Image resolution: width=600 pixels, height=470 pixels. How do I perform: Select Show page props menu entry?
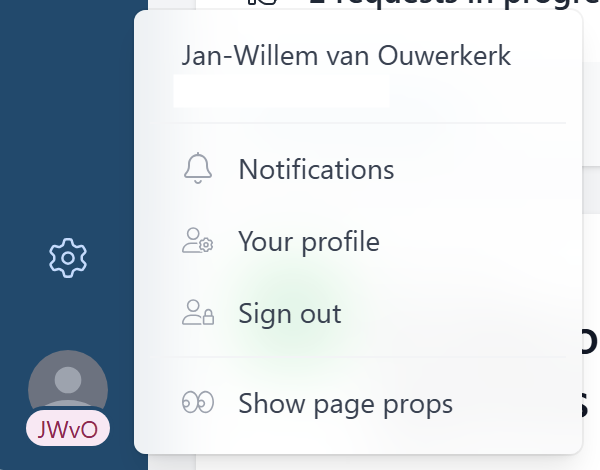[345, 404]
